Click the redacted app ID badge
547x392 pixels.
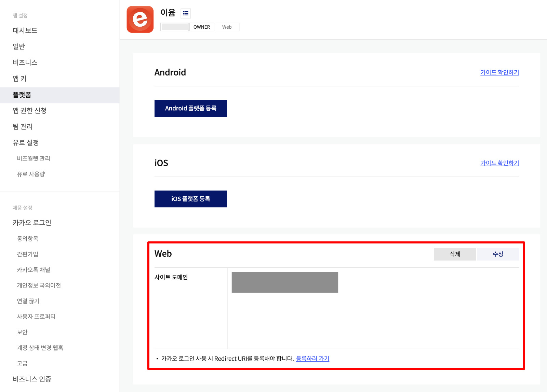click(x=175, y=27)
